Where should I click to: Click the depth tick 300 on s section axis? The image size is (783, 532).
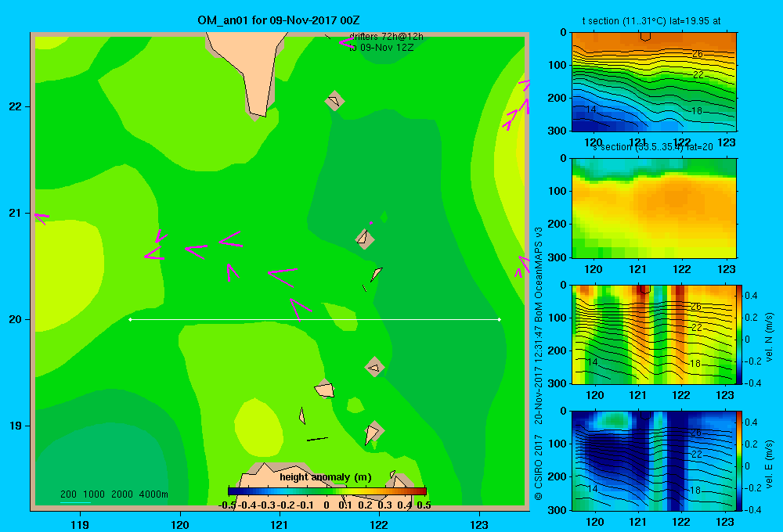(558, 257)
